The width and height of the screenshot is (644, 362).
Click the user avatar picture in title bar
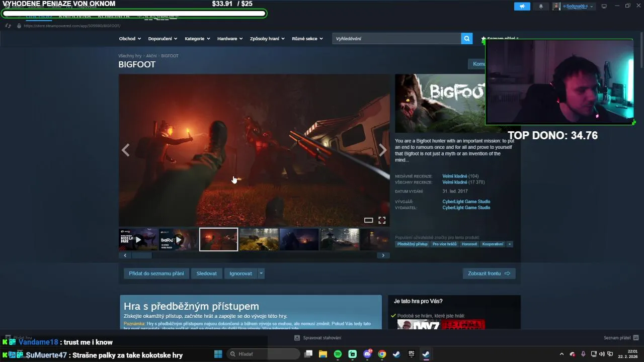556,6
